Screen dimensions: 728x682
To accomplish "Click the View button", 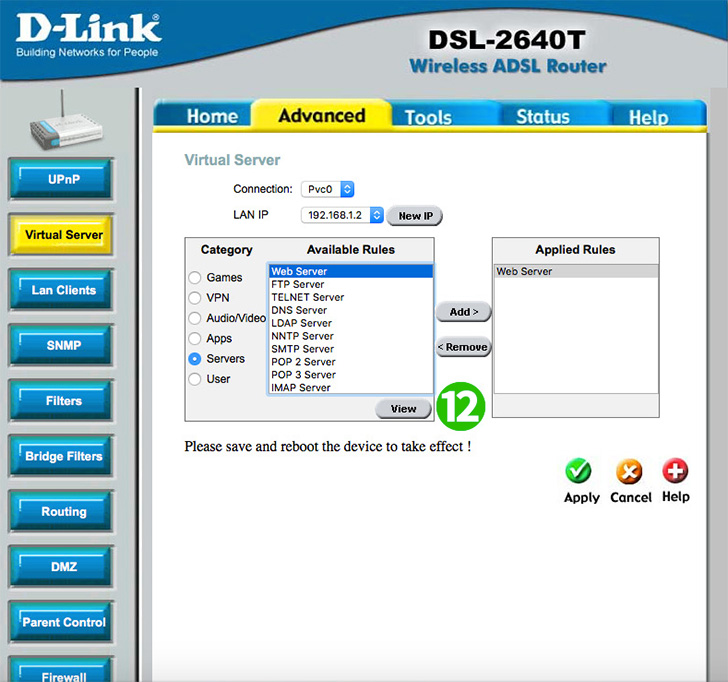I will pos(403,409).
